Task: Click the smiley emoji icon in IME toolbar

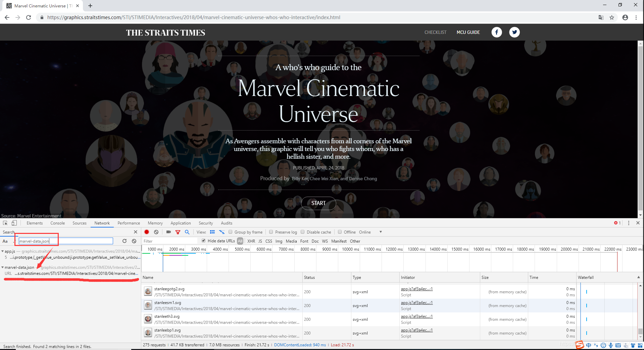Action: click(x=603, y=345)
